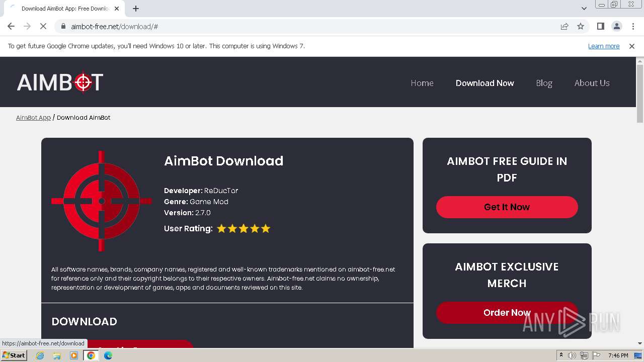Click the AIMBOT EXCLUSIVE MERCH heading

click(x=507, y=275)
